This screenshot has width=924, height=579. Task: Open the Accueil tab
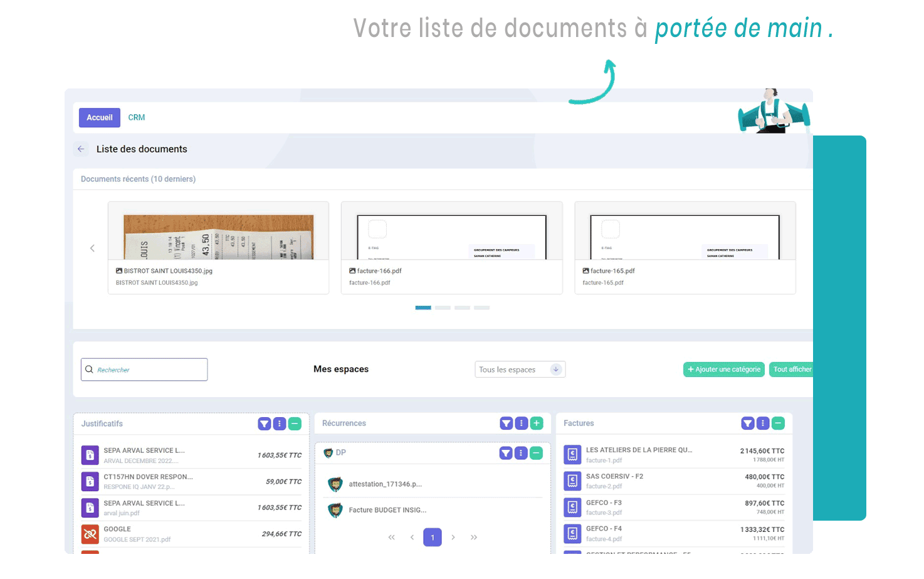click(x=99, y=117)
